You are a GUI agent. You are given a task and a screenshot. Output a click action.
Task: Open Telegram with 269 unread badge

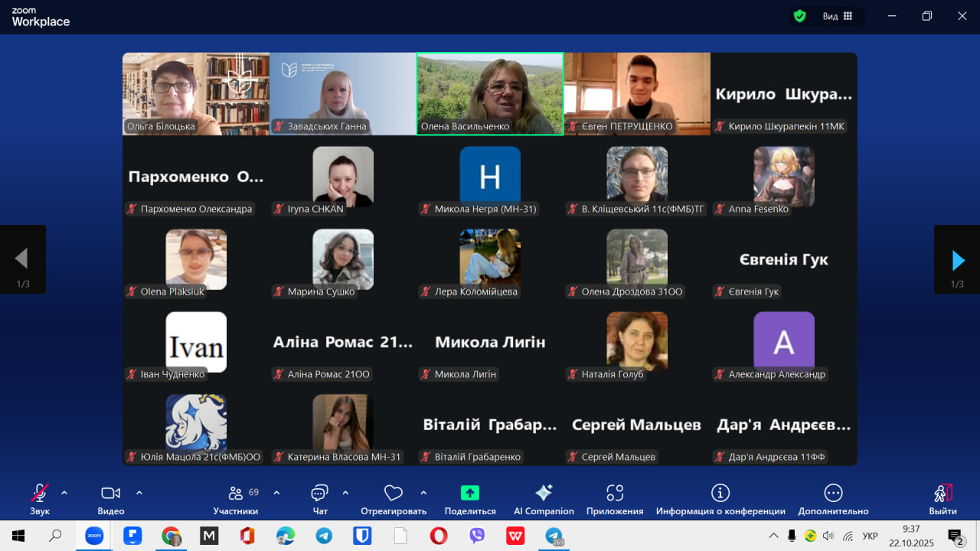pos(554,536)
